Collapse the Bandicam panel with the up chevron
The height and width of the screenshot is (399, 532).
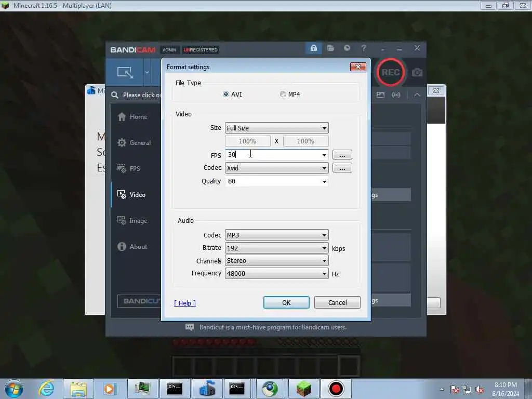coord(417,95)
